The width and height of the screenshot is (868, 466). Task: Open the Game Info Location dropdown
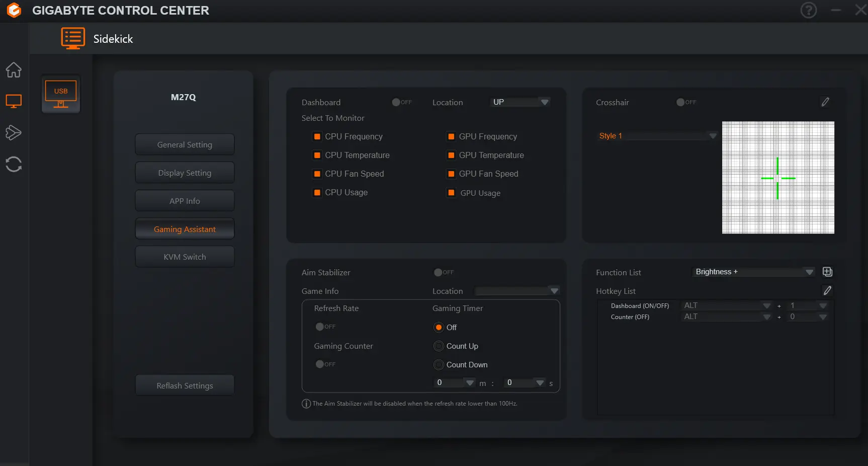(517, 291)
